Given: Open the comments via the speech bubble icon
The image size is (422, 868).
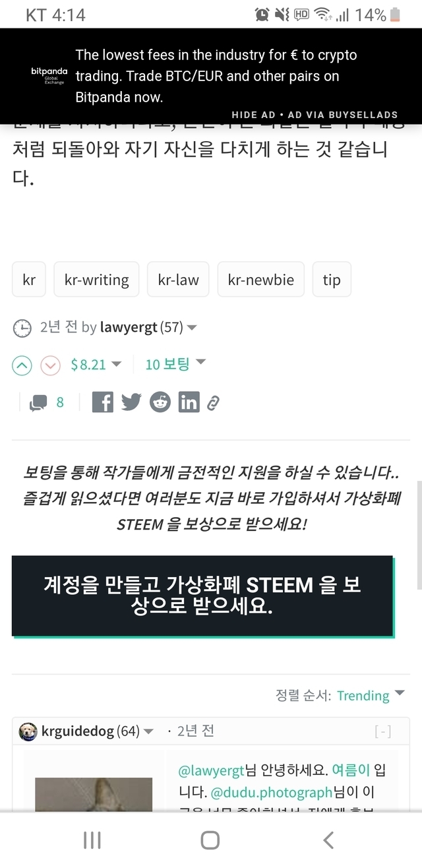Looking at the screenshot, I should pos(38,402).
